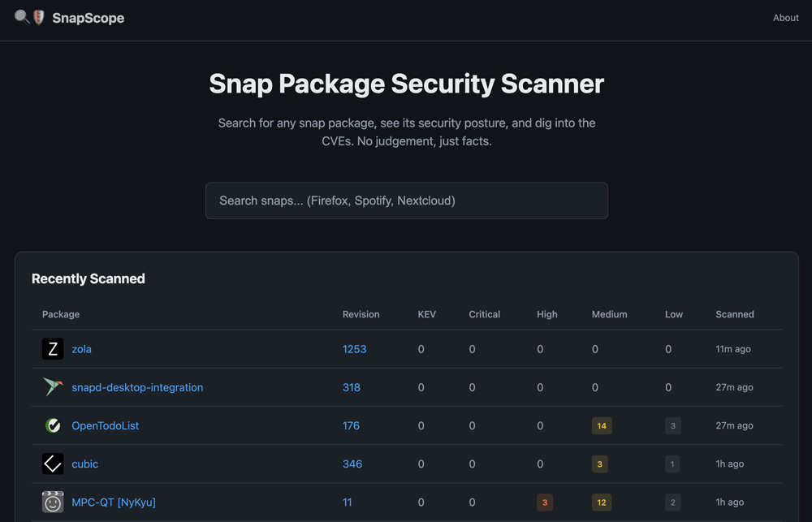Click the MPC-QT smiley clapperboard icon
Viewport: 812px width, 522px height.
pyautogui.click(x=53, y=503)
